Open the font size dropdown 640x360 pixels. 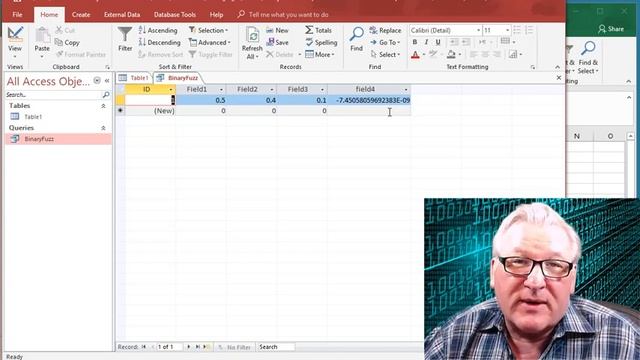507,30
